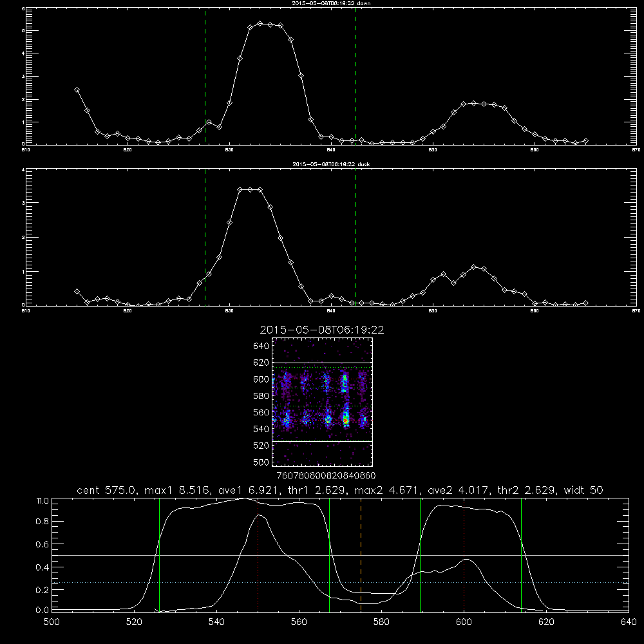Click heat map y-axis label 560
Screen dimensions: 644x644
coord(261,412)
